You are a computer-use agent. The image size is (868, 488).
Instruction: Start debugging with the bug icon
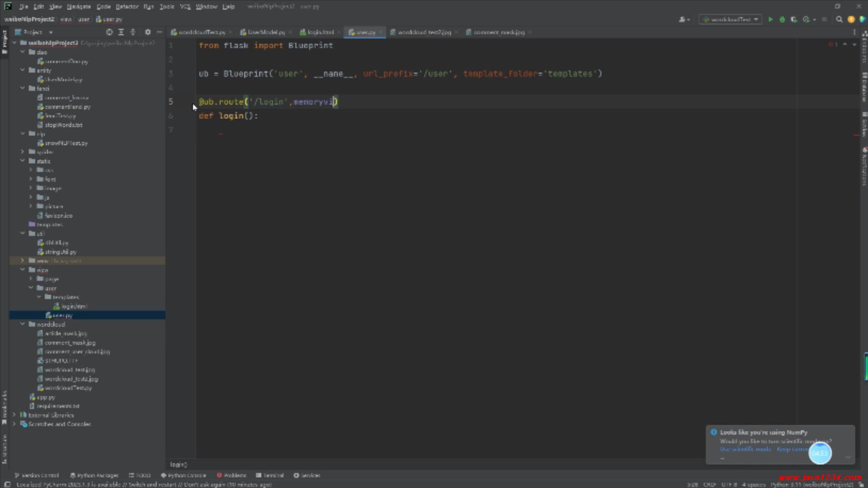(x=782, y=19)
